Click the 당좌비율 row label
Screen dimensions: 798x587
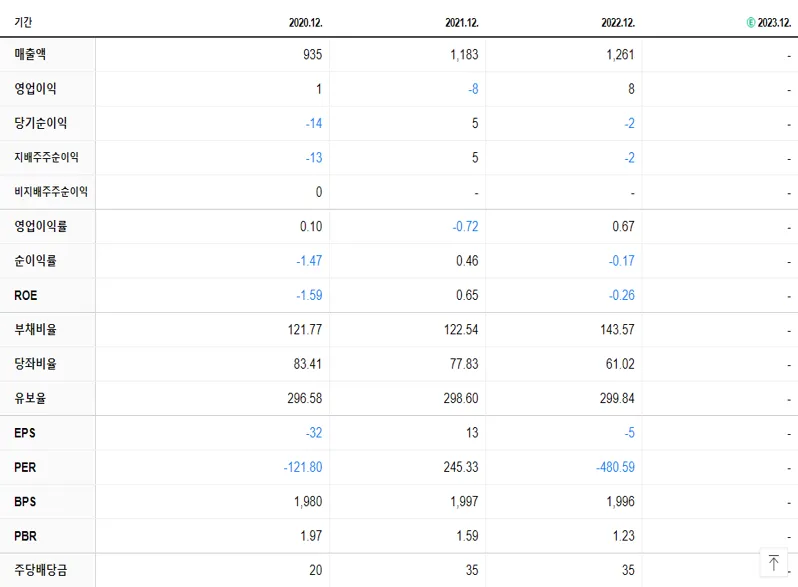pyautogui.click(x=35, y=364)
